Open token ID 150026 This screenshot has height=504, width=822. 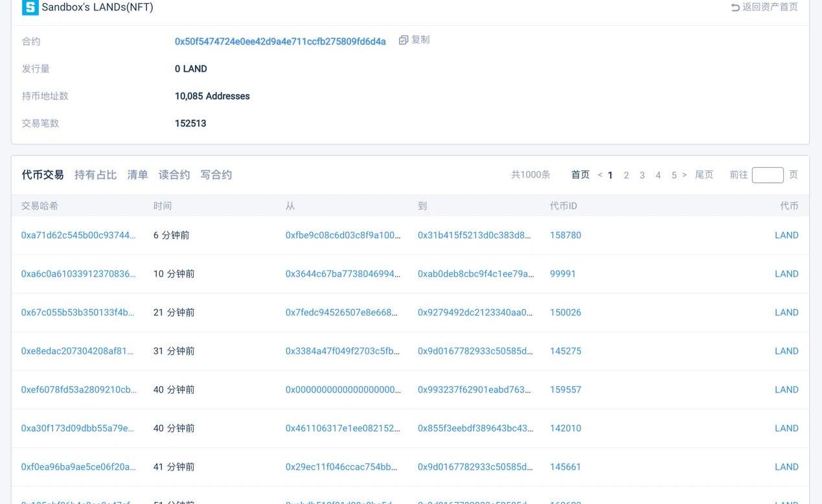click(x=565, y=312)
